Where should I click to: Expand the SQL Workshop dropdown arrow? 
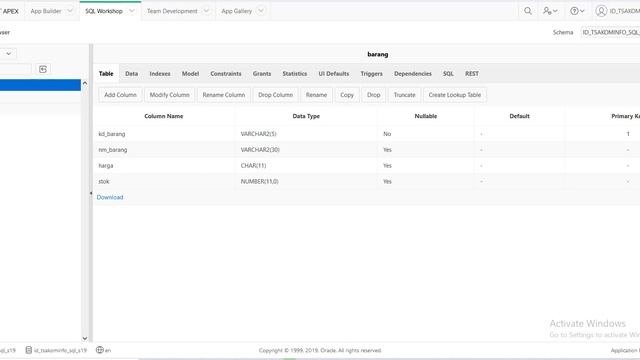pyautogui.click(x=131, y=11)
